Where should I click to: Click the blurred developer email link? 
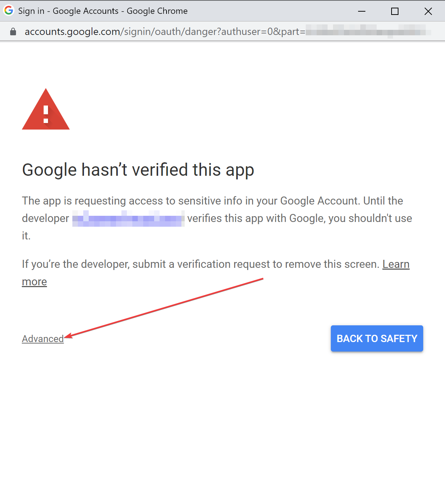(x=128, y=218)
